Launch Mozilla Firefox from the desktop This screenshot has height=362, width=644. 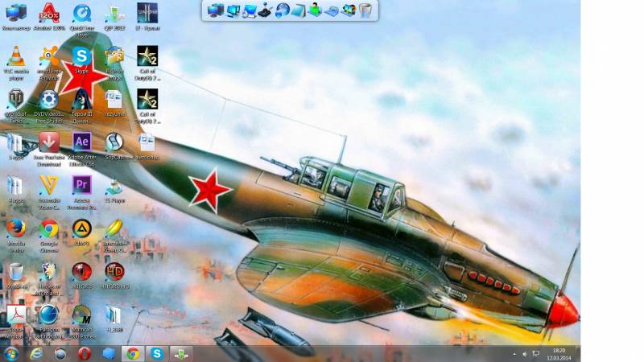pos(16,228)
